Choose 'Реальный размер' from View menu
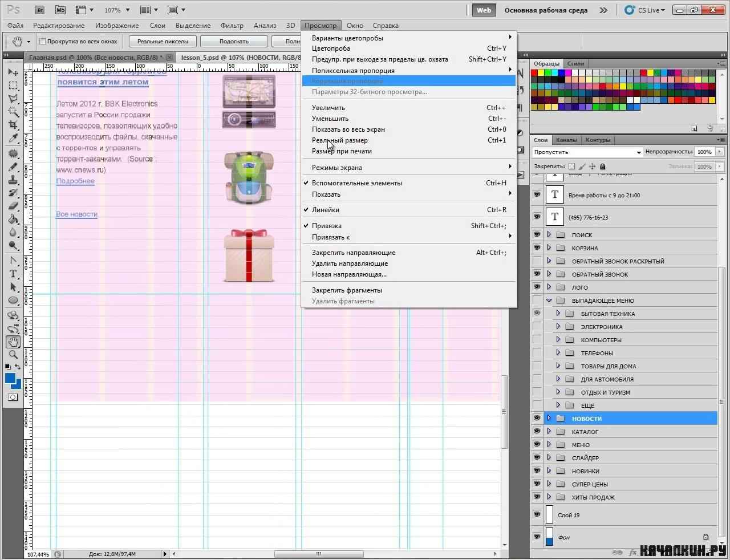This screenshot has width=730, height=560. 339,140
